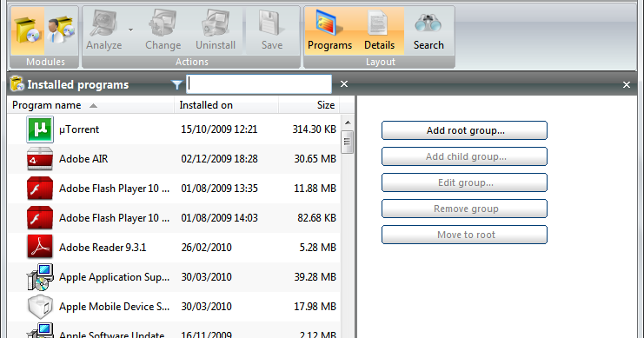Click install date 02/12/2009 18:28
The height and width of the screenshot is (338, 644).
219,159
